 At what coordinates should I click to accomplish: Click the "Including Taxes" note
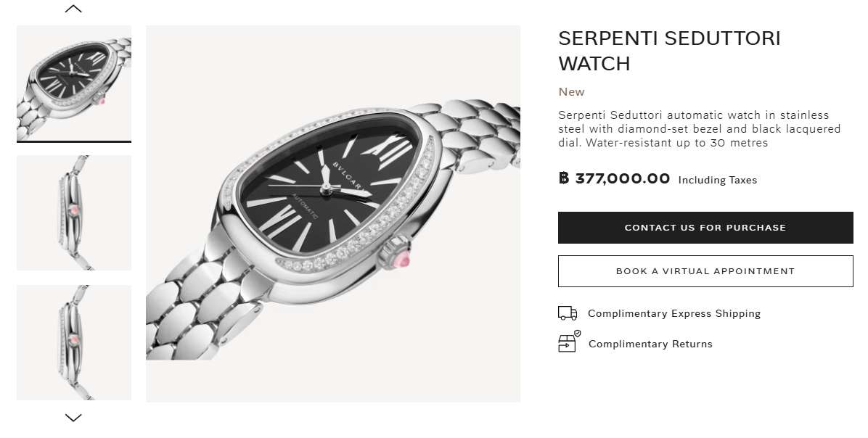point(718,180)
